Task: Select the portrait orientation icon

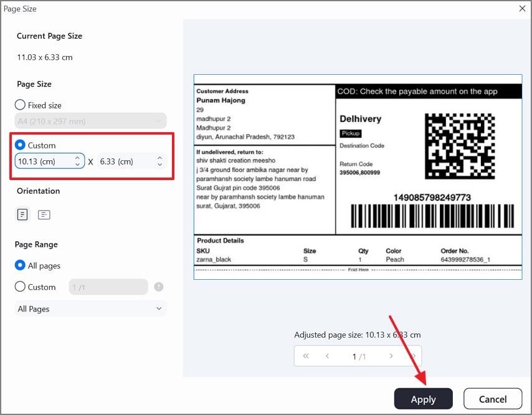Action: (x=22, y=214)
